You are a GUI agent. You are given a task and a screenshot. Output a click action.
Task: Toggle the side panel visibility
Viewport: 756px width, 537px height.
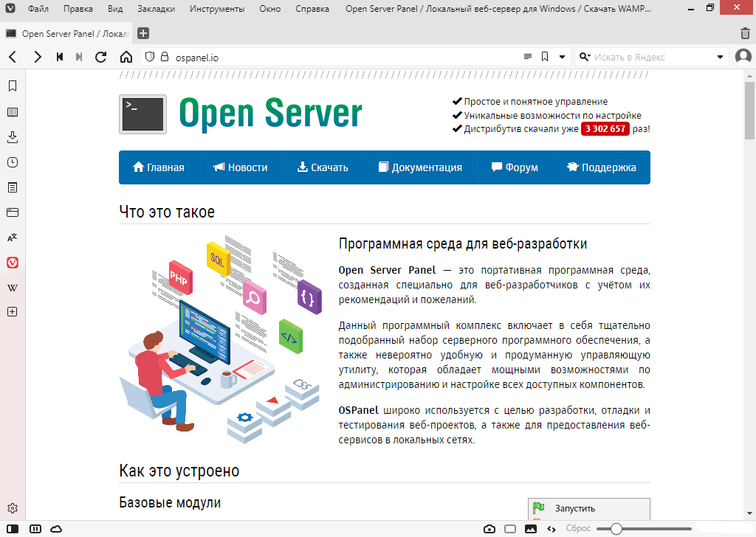click(13, 529)
